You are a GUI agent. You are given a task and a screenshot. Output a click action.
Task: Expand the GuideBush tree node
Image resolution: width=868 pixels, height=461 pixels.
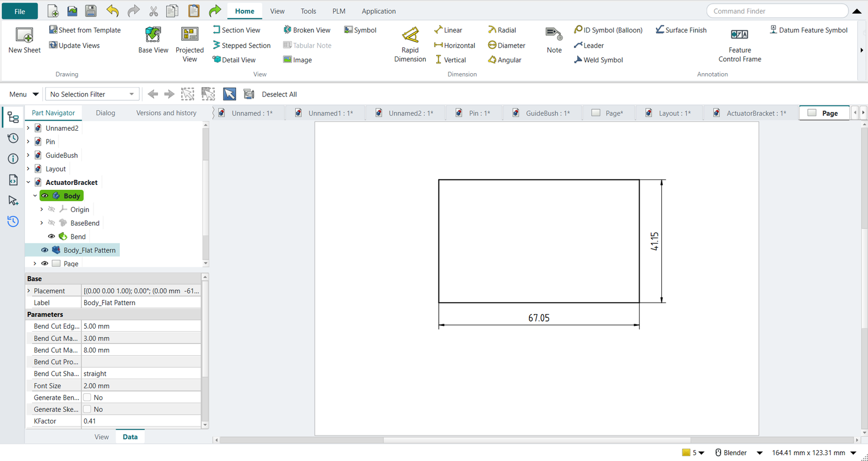tap(28, 155)
